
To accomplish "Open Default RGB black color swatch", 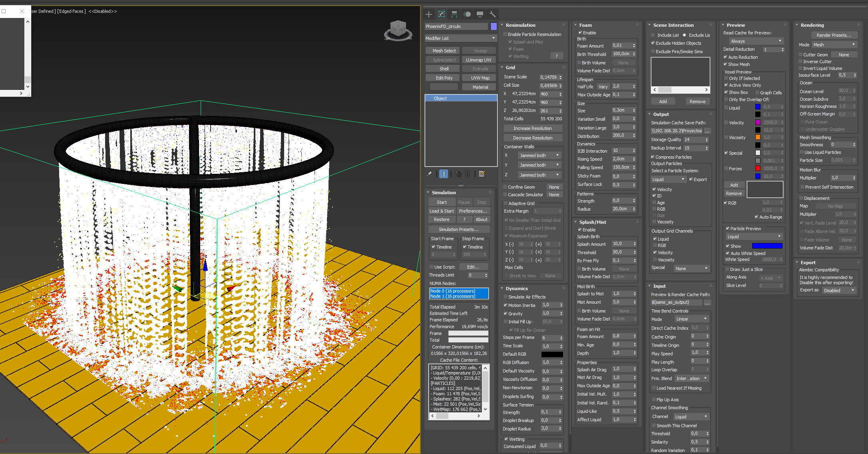I will pos(552,354).
